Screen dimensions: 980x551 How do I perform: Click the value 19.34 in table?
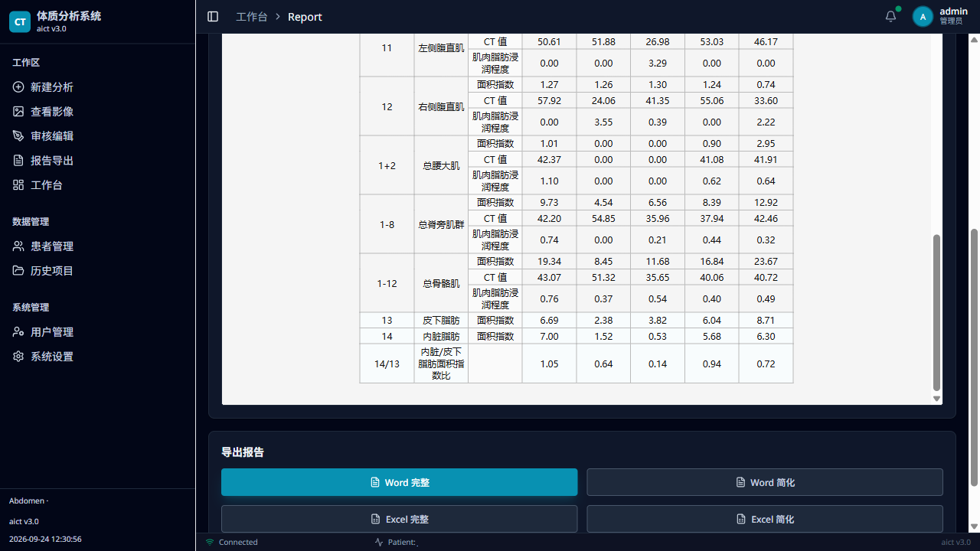549,262
